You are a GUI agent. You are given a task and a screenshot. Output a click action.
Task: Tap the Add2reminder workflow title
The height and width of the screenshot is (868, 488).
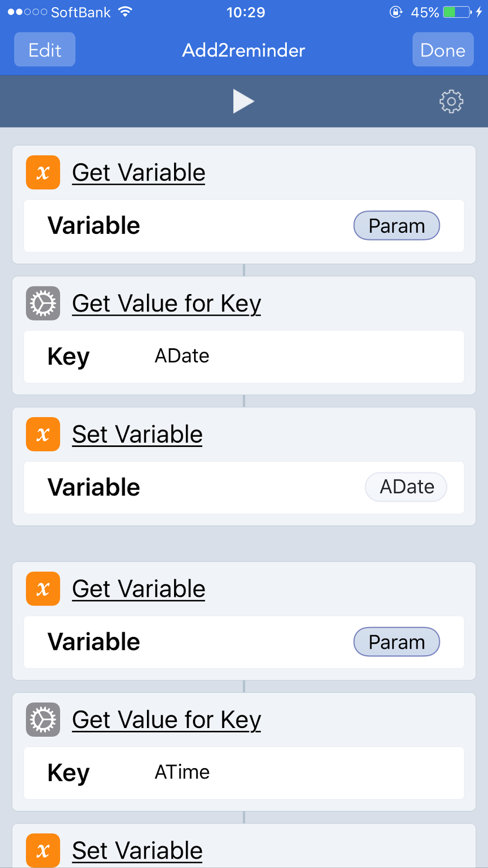click(243, 50)
